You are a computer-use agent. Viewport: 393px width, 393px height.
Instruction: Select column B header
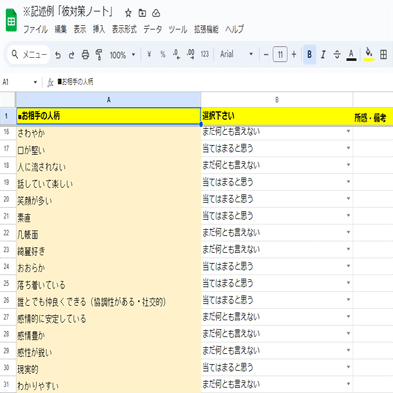[277, 100]
